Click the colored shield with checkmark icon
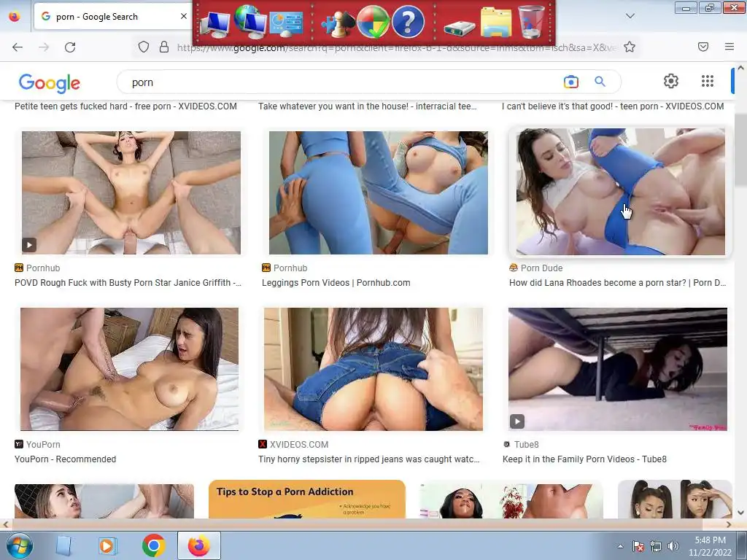This screenshot has width=747, height=560. click(x=373, y=23)
